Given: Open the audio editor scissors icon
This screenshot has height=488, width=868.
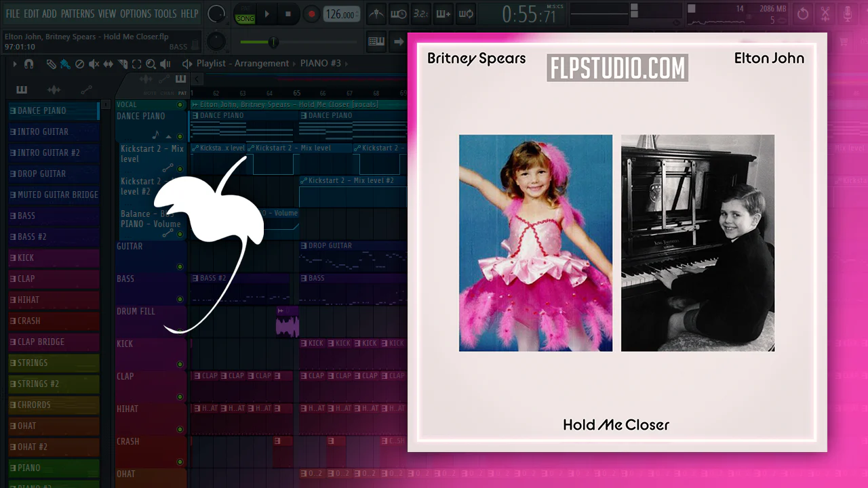Looking at the screenshot, I should tap(825, 14).
